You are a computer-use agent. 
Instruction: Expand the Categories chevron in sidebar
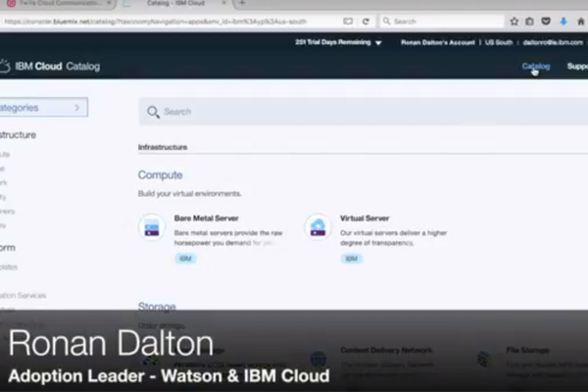tap(76, 108)
